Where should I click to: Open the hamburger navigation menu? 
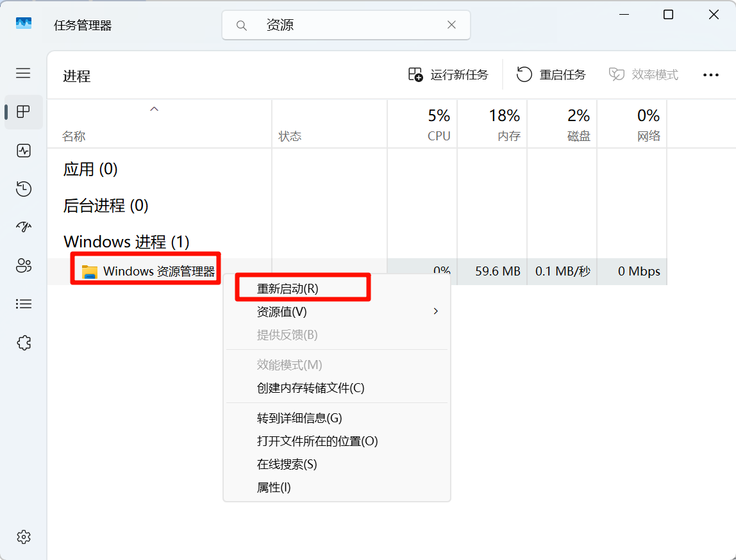tap(23, 73)
